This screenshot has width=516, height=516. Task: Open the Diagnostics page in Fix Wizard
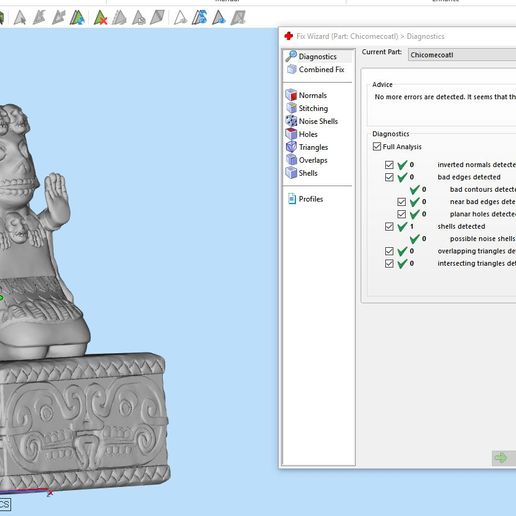[317, 56]
